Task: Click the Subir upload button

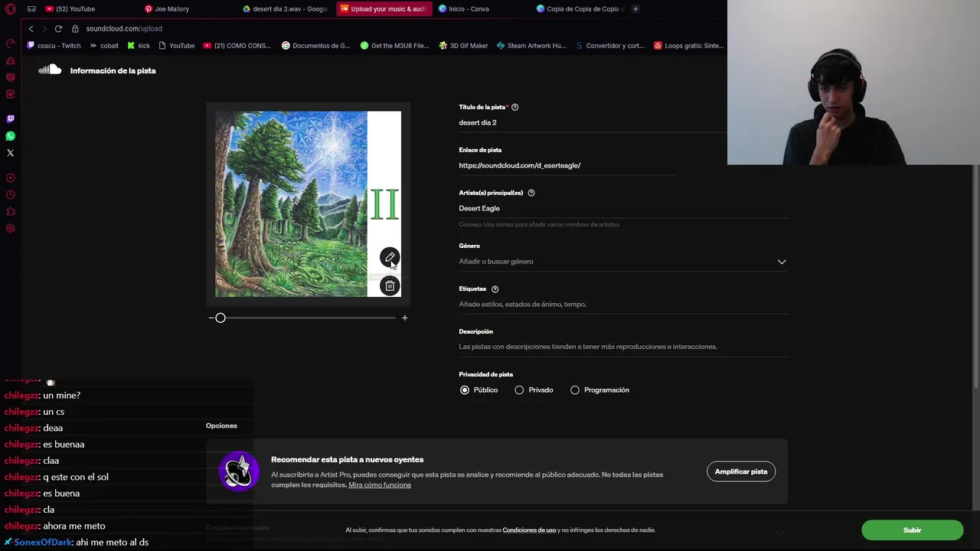Action: click(912, 530)
